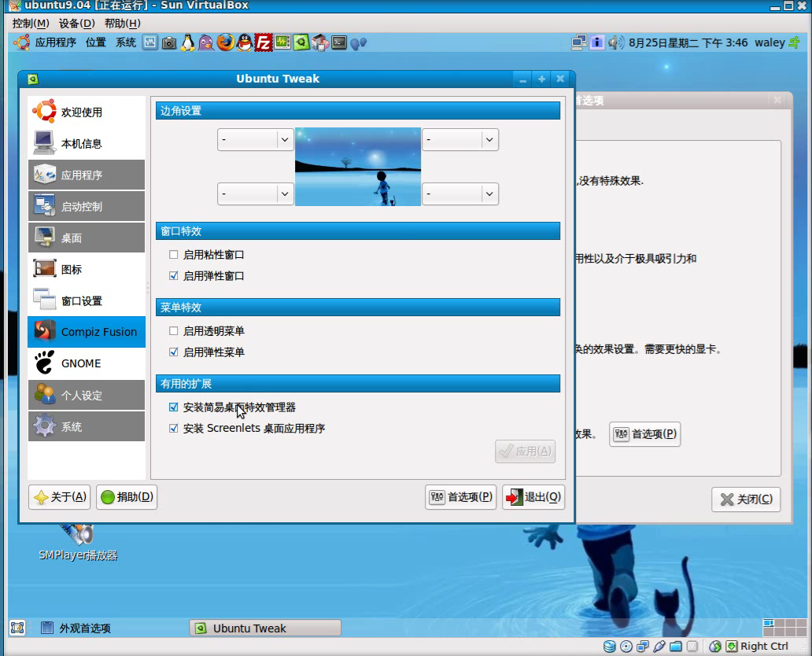
Task: Open the software package launcher icon
Action: pos(320,42)
